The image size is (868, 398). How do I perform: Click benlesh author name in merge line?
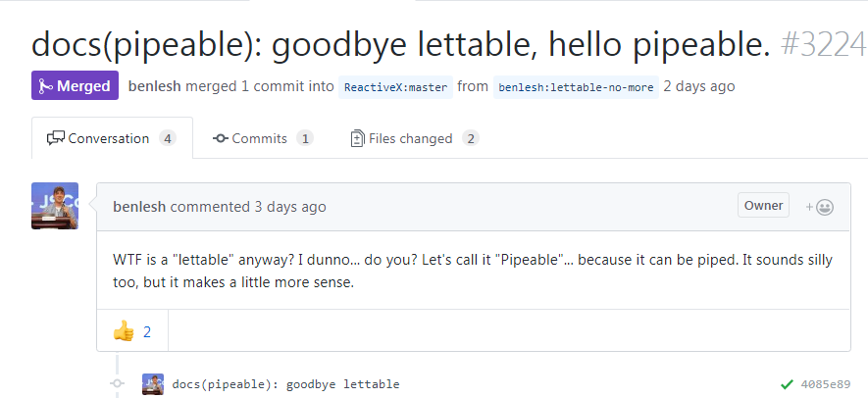click(155, 86)
